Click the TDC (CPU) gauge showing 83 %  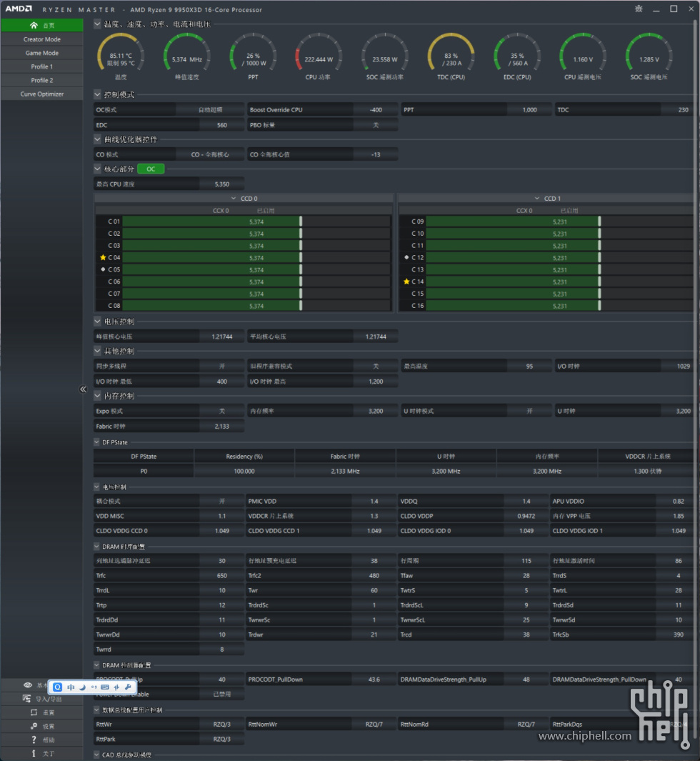pyautogui.click(x=451, y=56)
